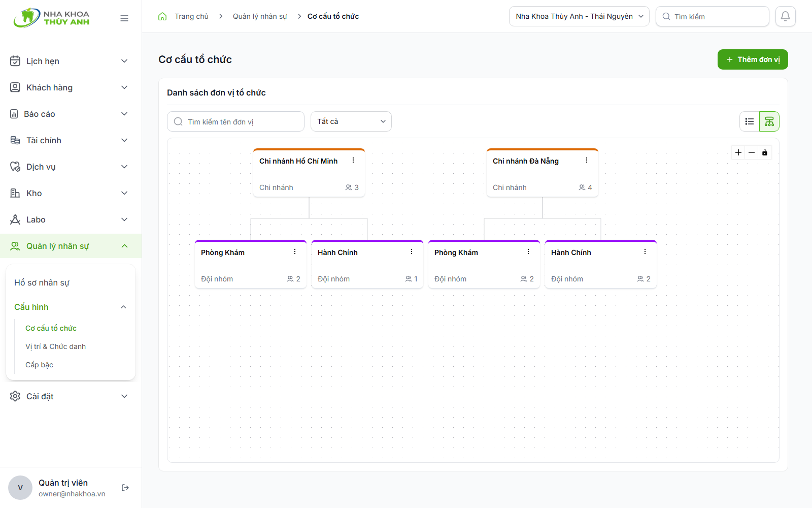Expand the Lịch hẹn menu
This screenshot has height=508, width=812.
pos(71,61)
